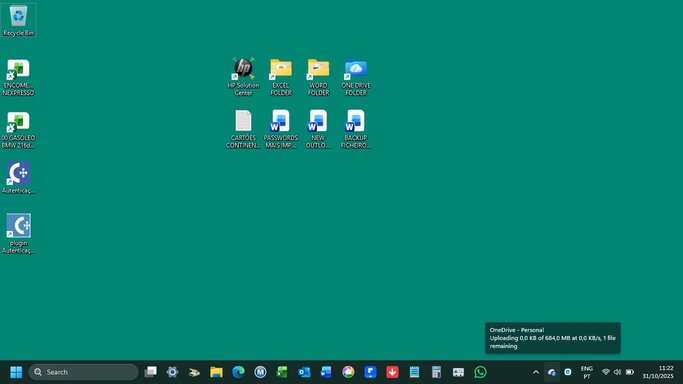Select the PASSWORDS MAIS IMP... Word document
This screenshot has width=683, height=384.
281,129
